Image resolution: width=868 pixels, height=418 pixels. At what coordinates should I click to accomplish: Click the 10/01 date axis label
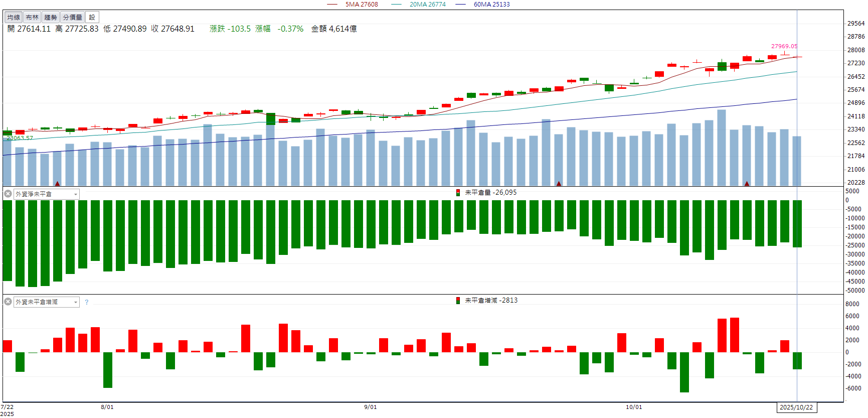(634, 407)
